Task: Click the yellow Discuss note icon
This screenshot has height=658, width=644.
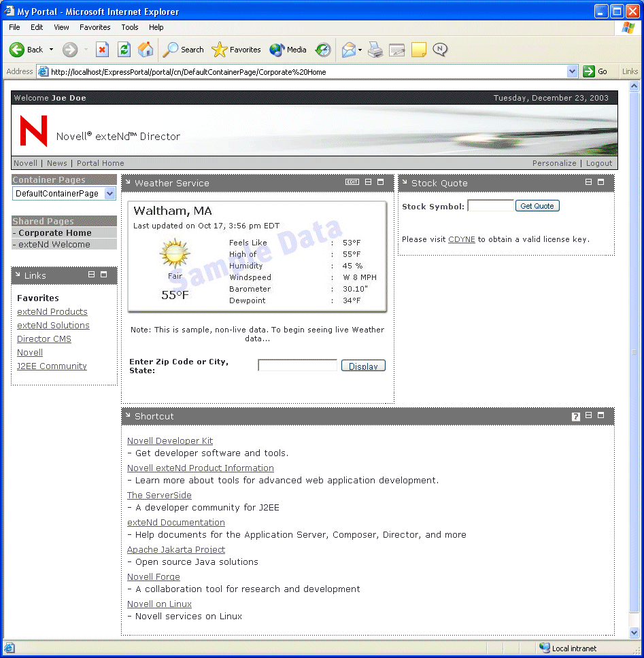Action: coord(418,50)
